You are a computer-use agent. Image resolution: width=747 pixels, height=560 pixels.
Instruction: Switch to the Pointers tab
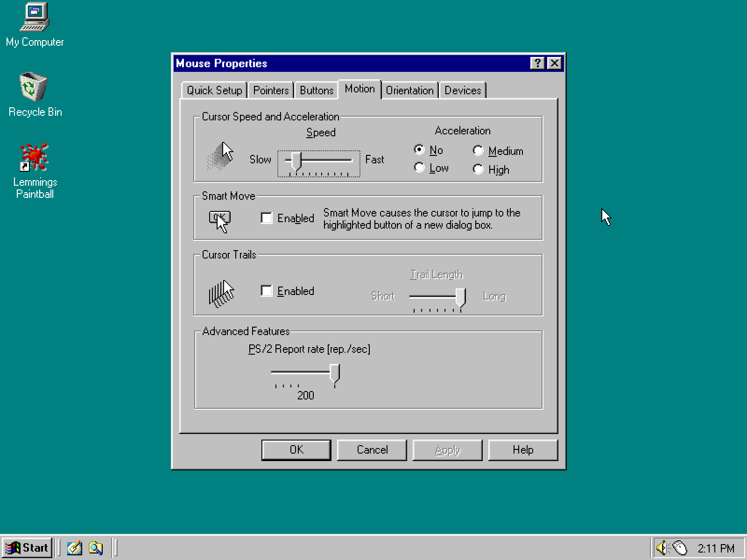(271, 90)
